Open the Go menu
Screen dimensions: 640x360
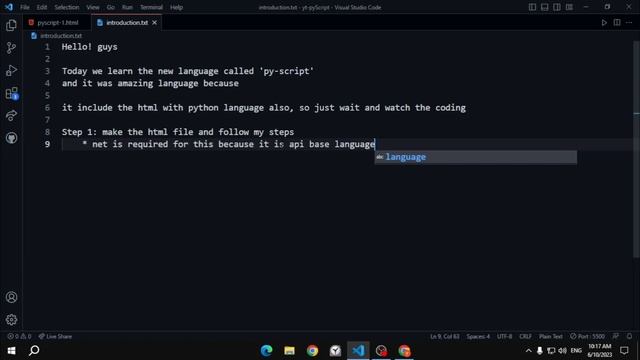(111, 7)
